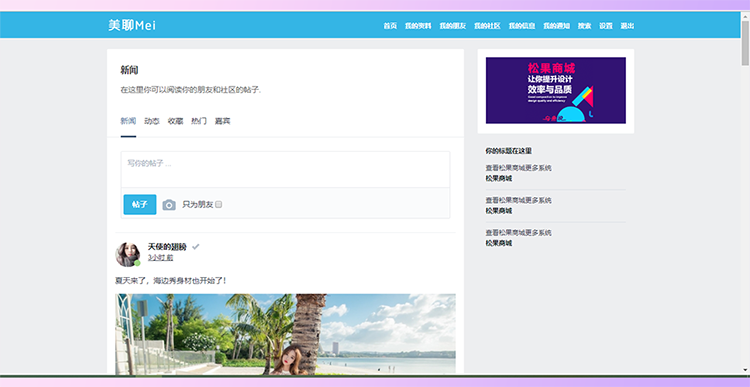Switch to the 嘉宾 tab

(x=222, y=121)
